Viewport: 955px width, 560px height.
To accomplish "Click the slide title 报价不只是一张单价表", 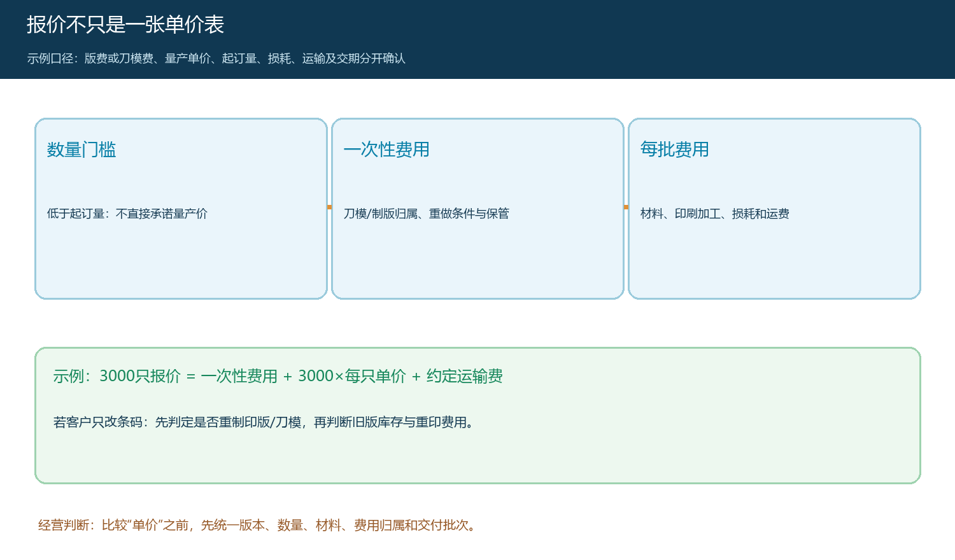I will point(125,25).
